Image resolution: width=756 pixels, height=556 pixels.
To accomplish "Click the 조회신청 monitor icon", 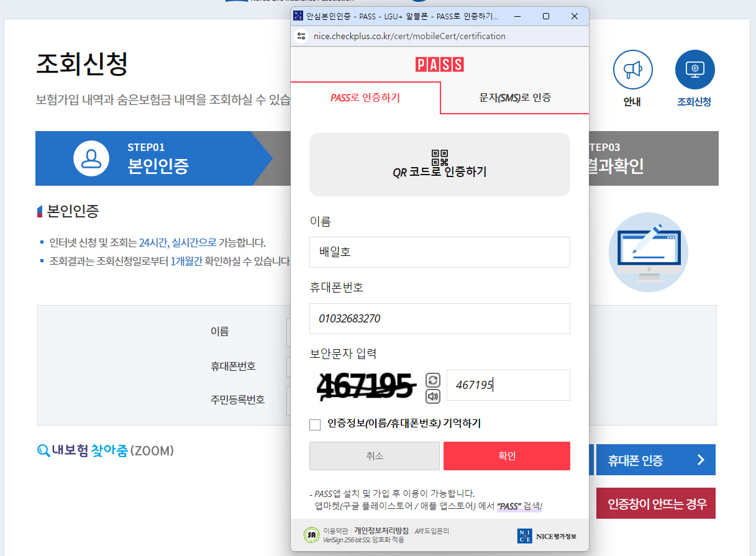I will tap(695, 70).
